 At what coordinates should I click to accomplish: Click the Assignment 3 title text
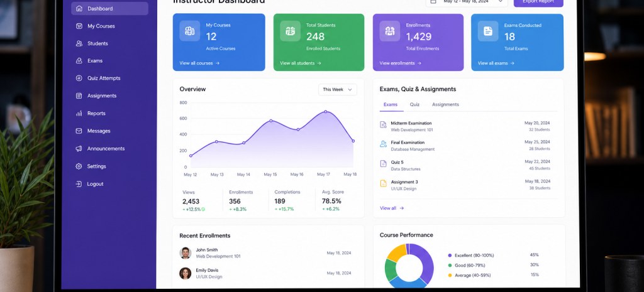tap(404, 182)
